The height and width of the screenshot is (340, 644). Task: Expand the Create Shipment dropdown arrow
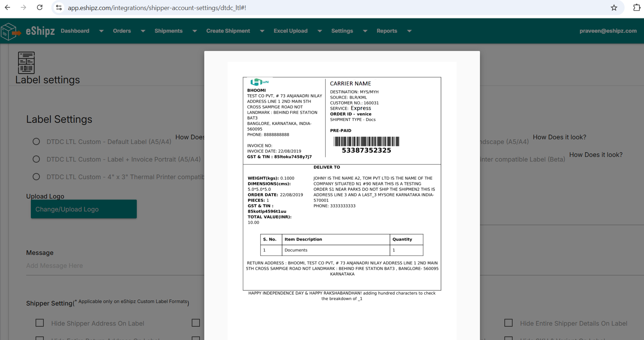tap(262, 31)
